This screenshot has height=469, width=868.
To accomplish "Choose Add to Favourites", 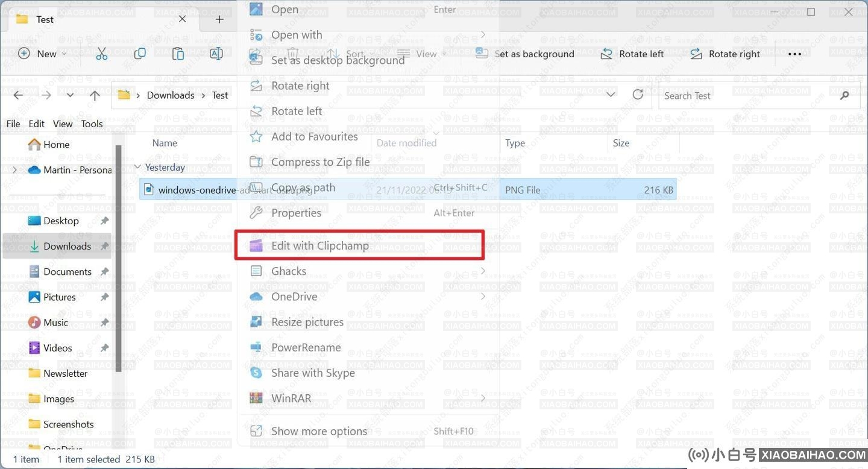I will pos(368,137).
